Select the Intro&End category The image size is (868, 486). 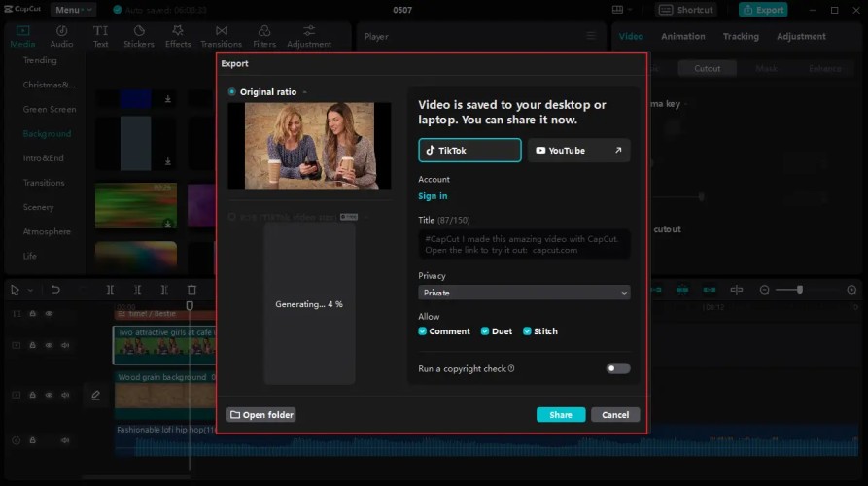[43, 157]
